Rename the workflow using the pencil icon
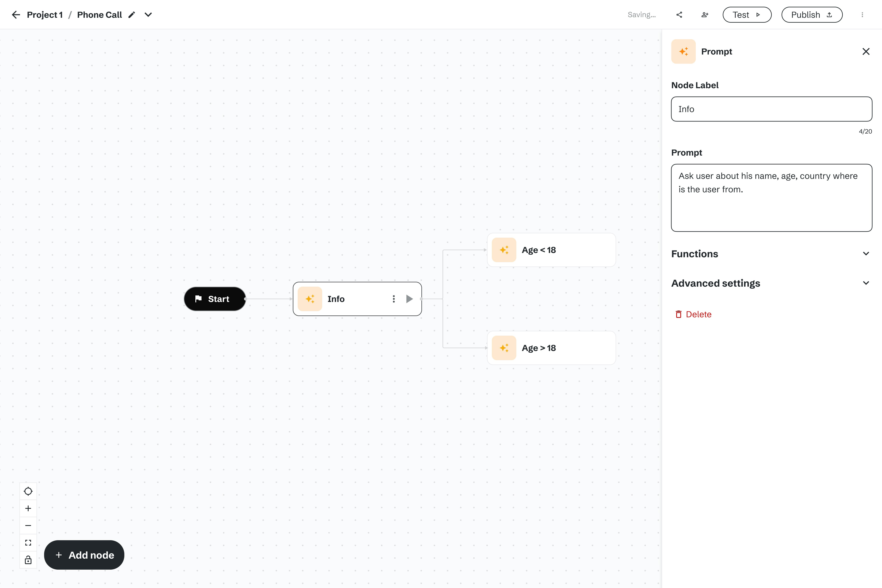The image size is (882, 588). coord(131,14)
